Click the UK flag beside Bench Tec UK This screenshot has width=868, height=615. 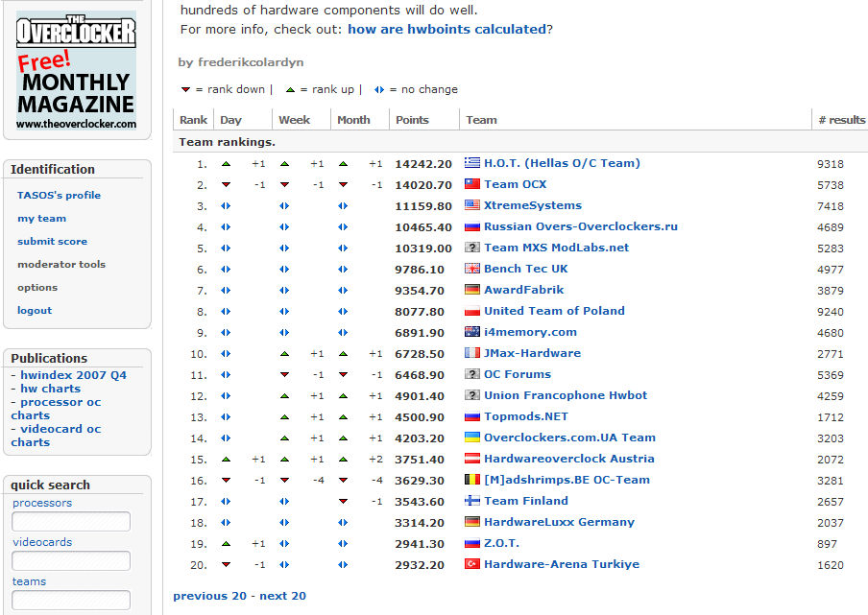(x=471, y=269)
